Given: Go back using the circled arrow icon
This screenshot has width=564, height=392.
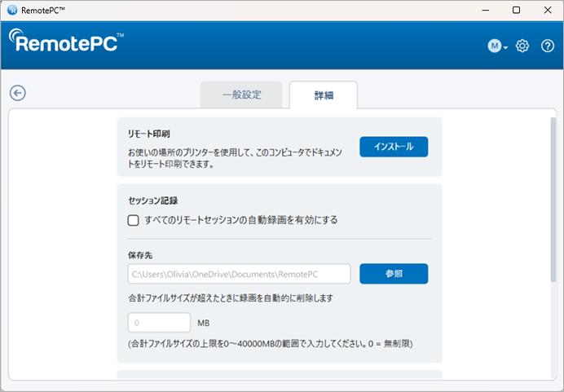Looking at the screenshot, I should coord(18,93).
